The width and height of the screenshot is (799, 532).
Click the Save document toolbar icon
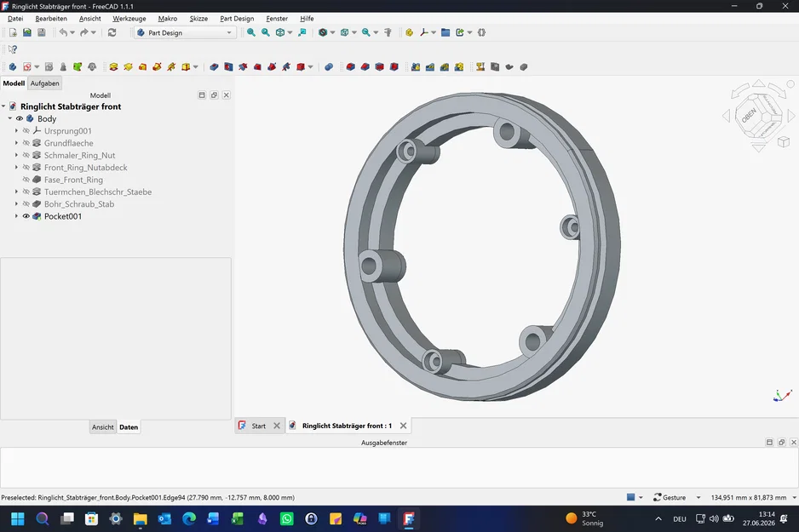click(x=41, y=32)
